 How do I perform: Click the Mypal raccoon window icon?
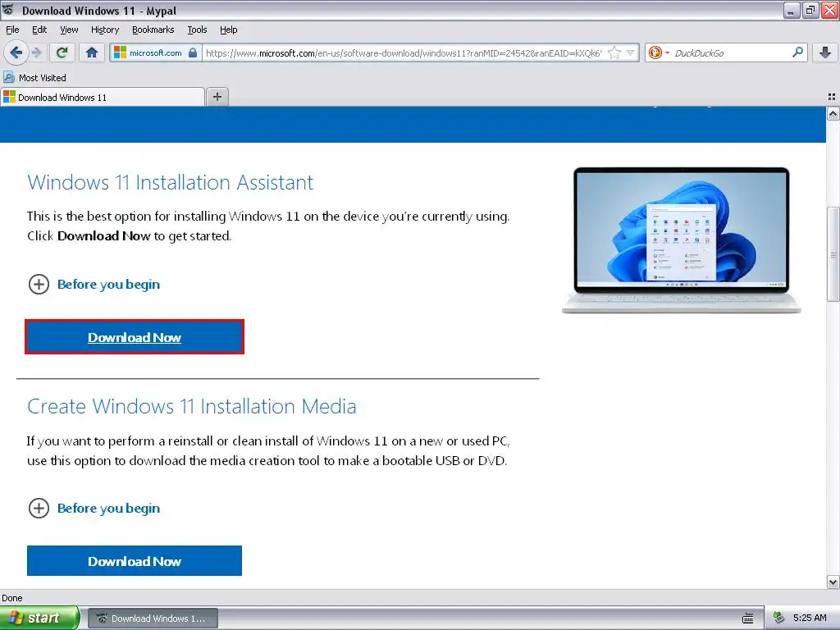tap(7, 10)
